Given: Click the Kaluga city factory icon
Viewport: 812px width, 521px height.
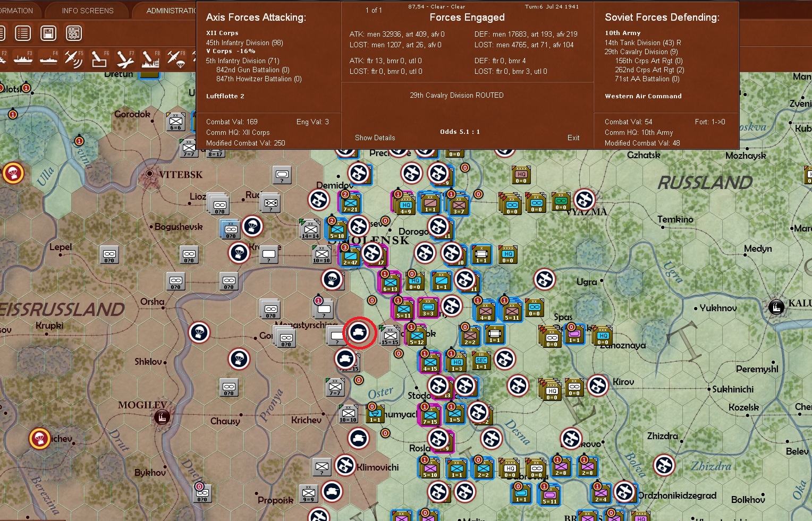Looking at the screenshot, I should (776, 307).
